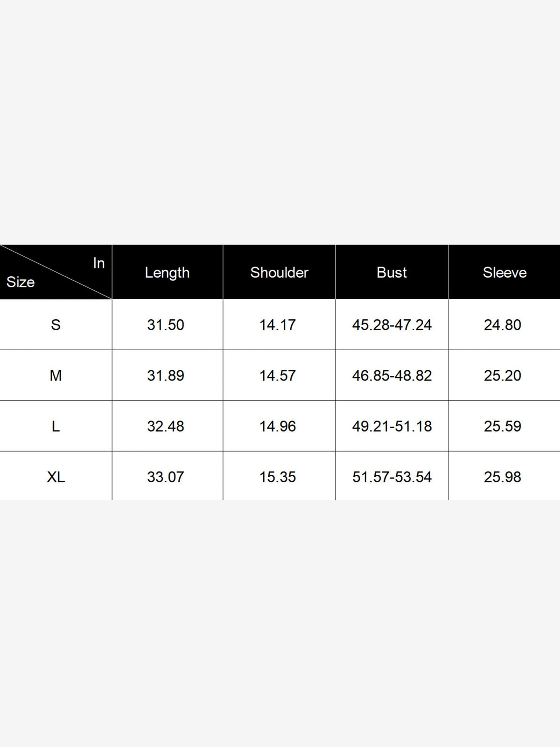Click the 25.98 sleeve value
The height and width of the screenshot is (747, 560).
503,477
